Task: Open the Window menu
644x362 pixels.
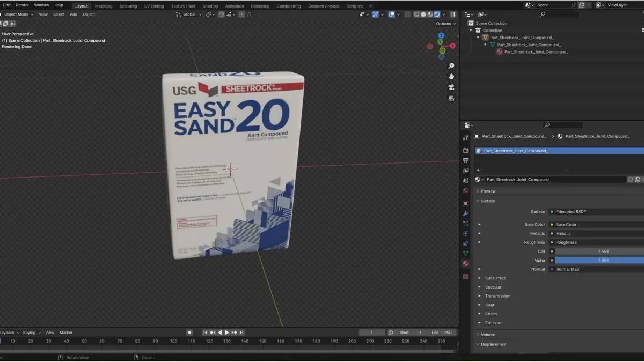Action: (x=41, y=5)
